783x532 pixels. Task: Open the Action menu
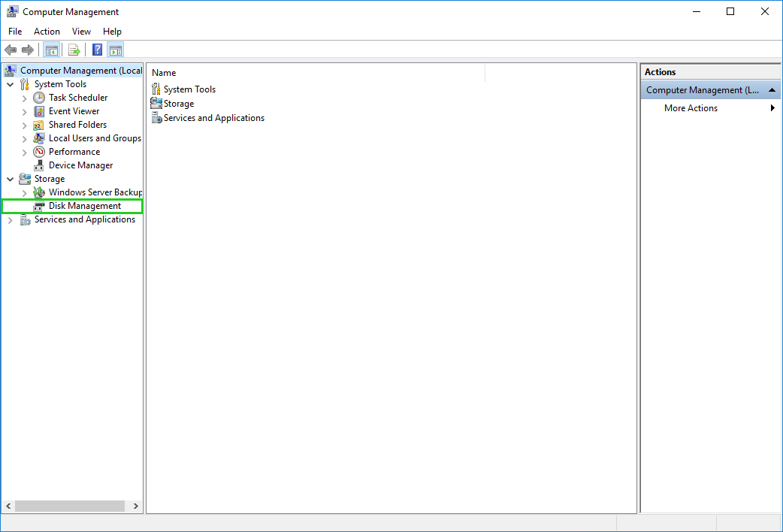tap(47, 32)
